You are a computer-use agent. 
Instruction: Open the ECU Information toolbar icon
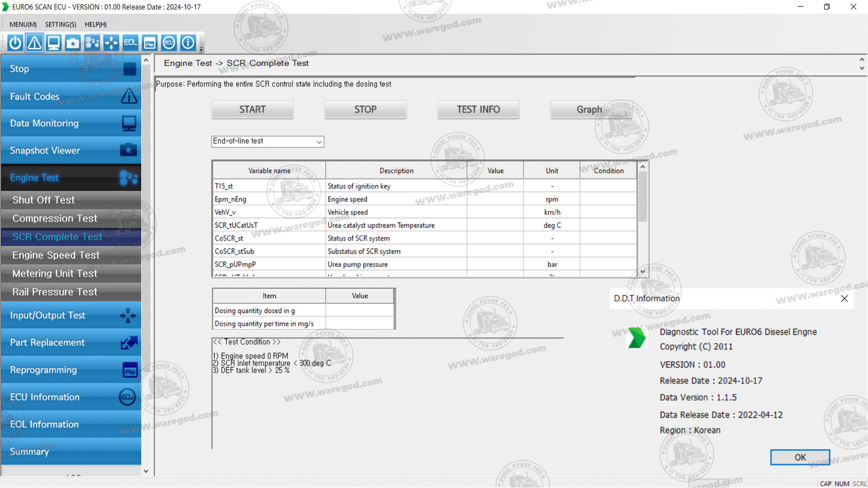tap(168, 42)
